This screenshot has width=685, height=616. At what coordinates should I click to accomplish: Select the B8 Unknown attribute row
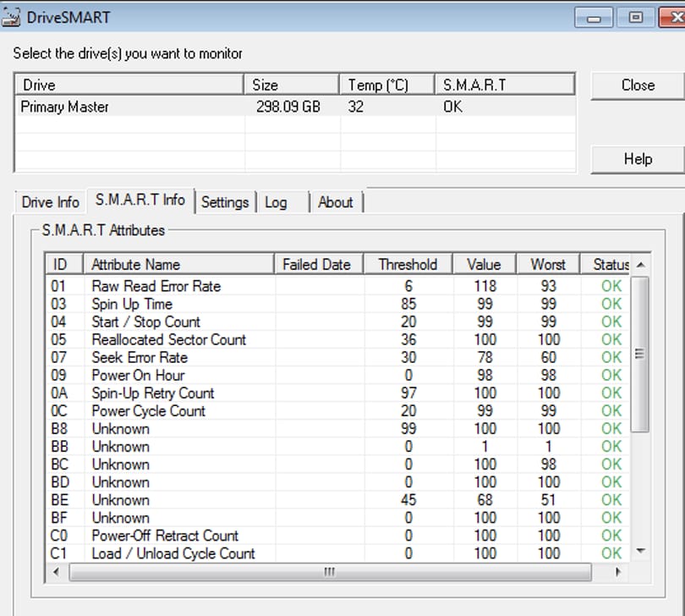(337, 428)
